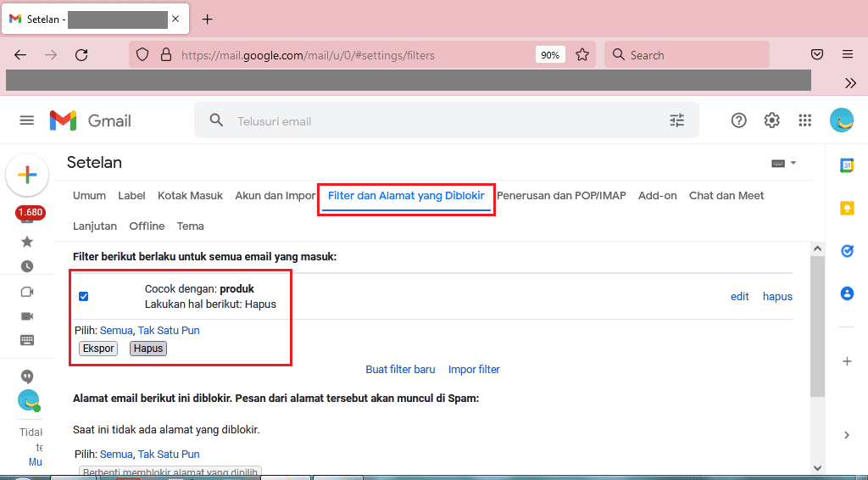The image size is (868, 480).
Task: Open input tools dropdown arrow next to keyboard
Action: [x=793, y=163]
